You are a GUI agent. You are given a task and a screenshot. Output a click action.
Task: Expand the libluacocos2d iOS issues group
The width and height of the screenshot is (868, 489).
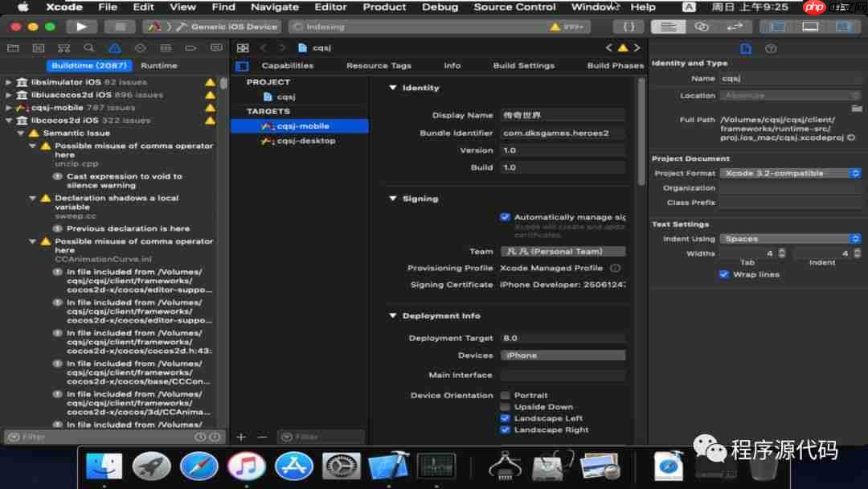pyautogui.click(x=8, y=95)
